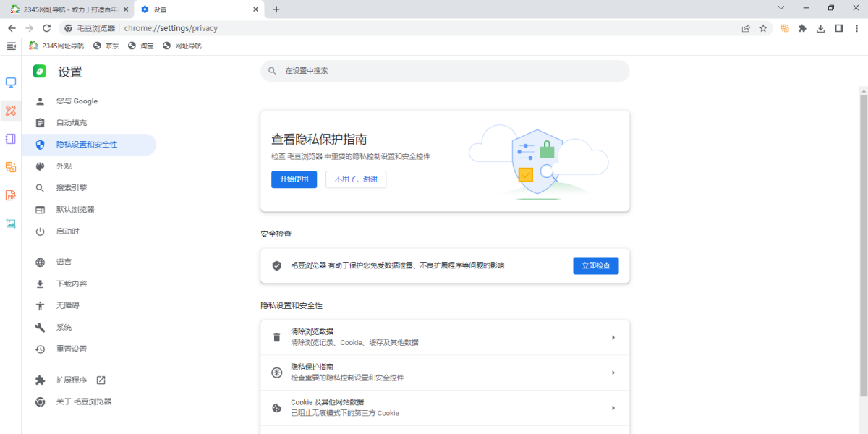Open the 京东 bookmark in the bookmarks bar

coord(106,45)
